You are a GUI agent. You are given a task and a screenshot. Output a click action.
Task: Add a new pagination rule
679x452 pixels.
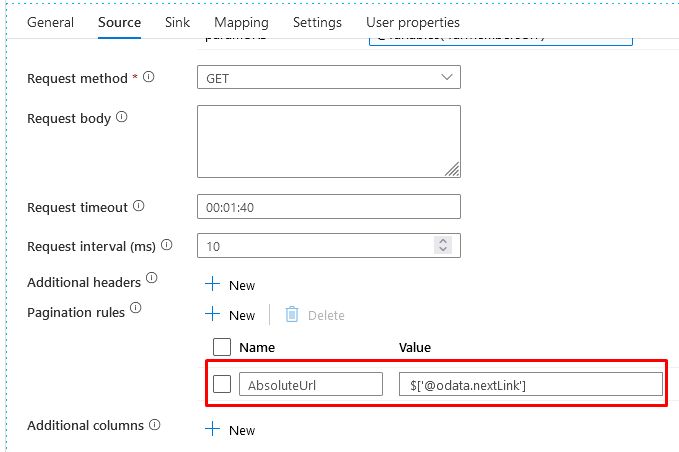point(230,315)
